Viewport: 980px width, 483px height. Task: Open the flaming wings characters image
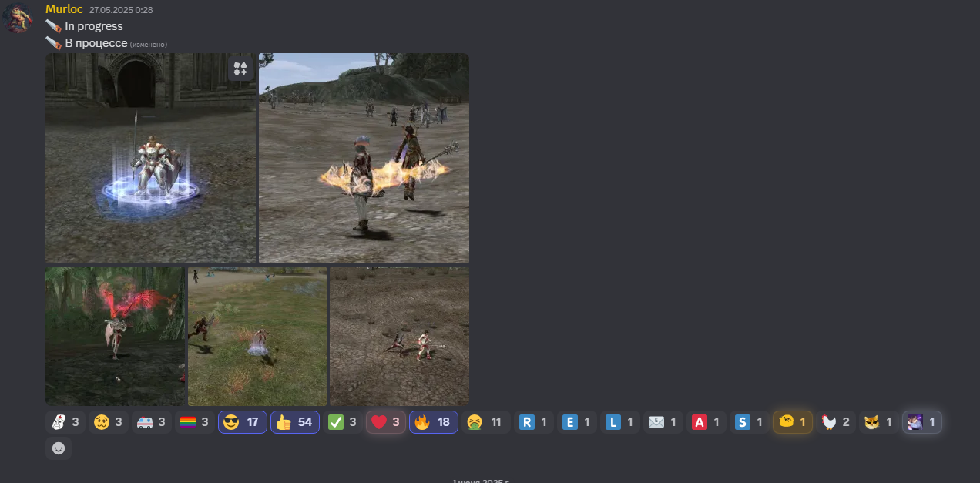(364, 158)
